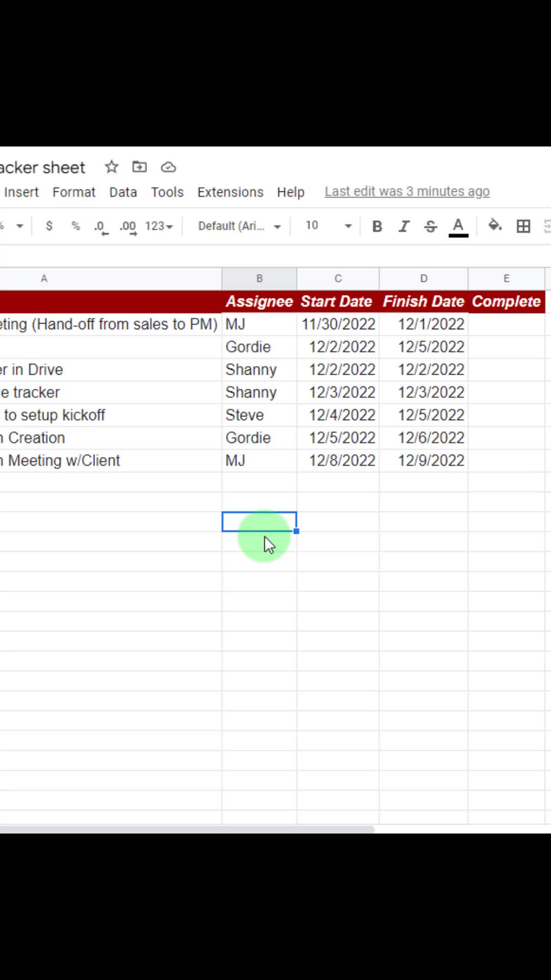The image size is (551, 980).
Task: Open the Insert menu
Action: 21,192
